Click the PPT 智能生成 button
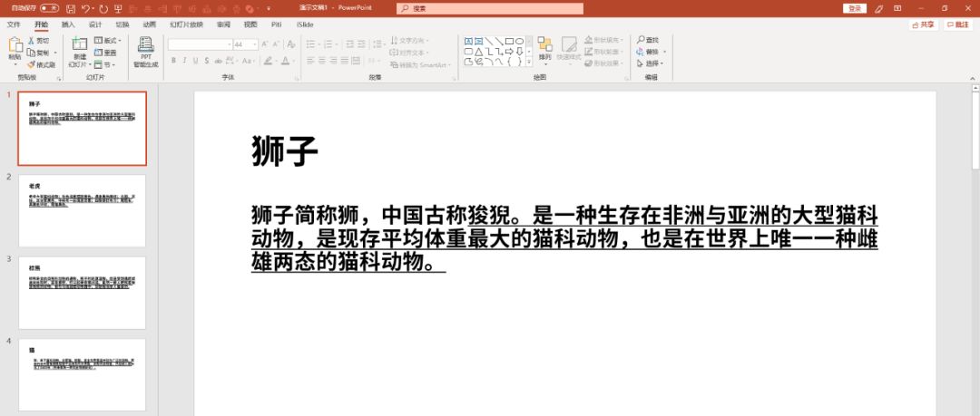The width and height of the screenshot is (980, 416). point(145,52)
